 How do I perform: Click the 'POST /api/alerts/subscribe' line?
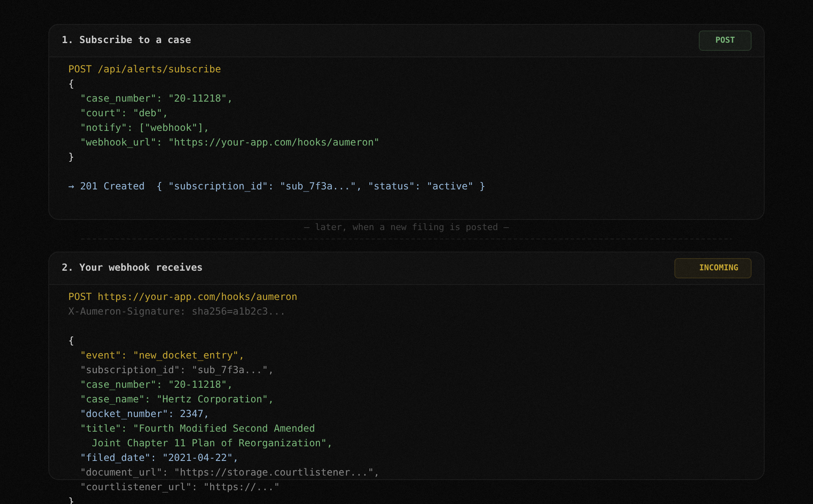pos(145,69)
